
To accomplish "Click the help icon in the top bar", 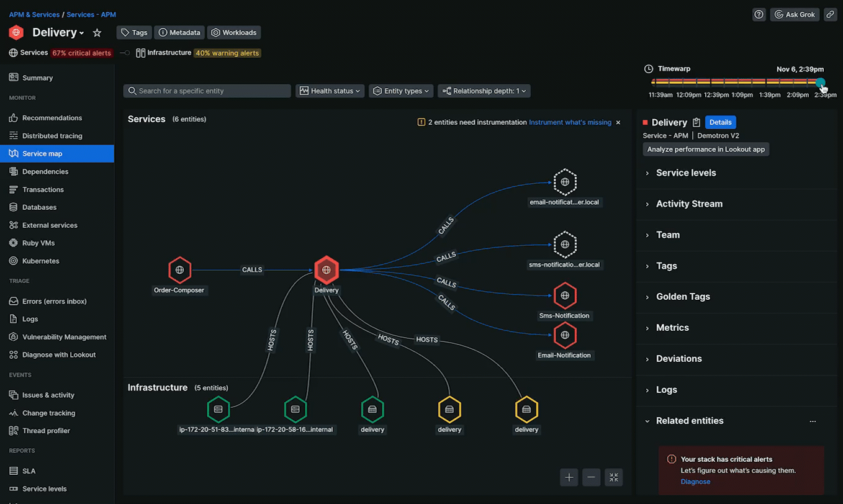I will (759, 14).
